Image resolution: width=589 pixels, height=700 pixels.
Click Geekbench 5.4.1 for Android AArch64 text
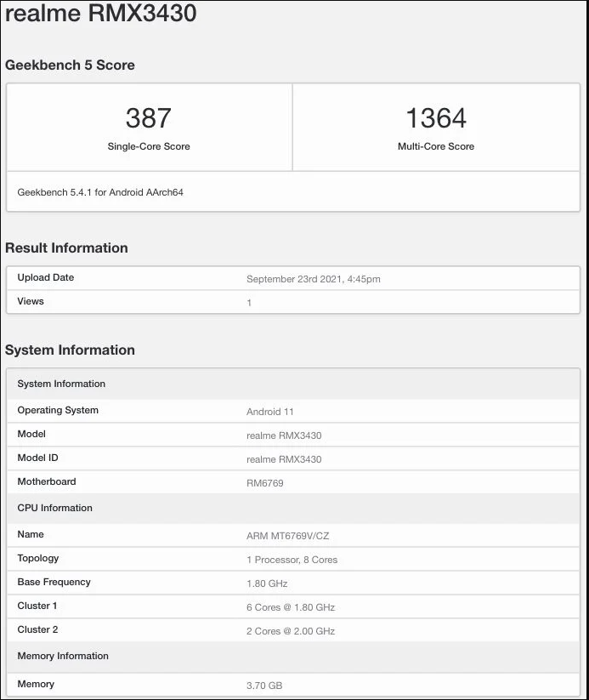(x=100, y=192)
